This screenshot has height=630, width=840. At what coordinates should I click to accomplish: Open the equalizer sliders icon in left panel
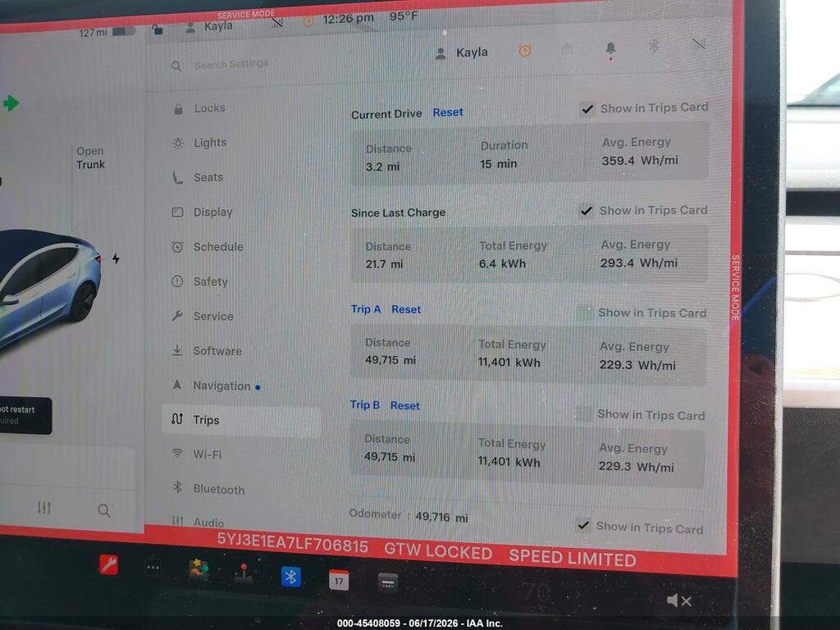pyautogui.click(x=44, y=507)
